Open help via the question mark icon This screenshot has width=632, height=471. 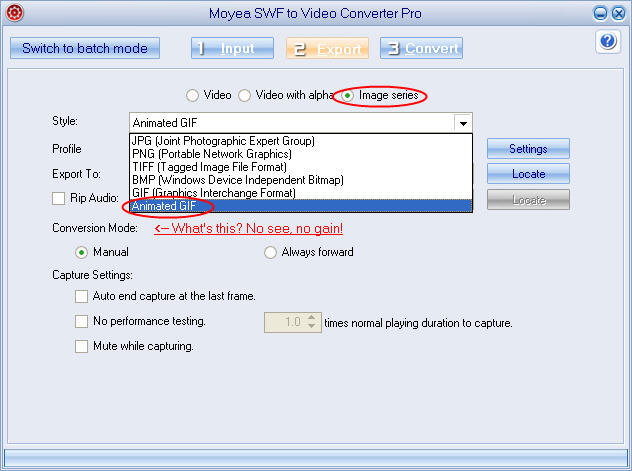click(x=608, y=41)
